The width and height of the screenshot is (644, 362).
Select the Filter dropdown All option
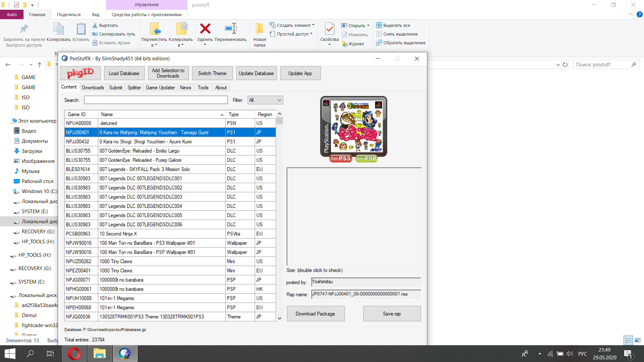265,100
